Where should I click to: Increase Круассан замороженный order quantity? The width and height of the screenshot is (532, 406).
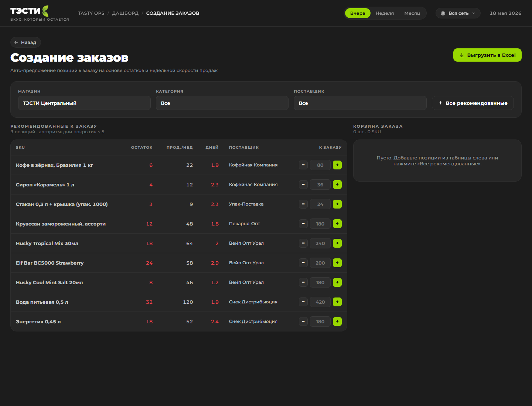[x=337, y=224]
